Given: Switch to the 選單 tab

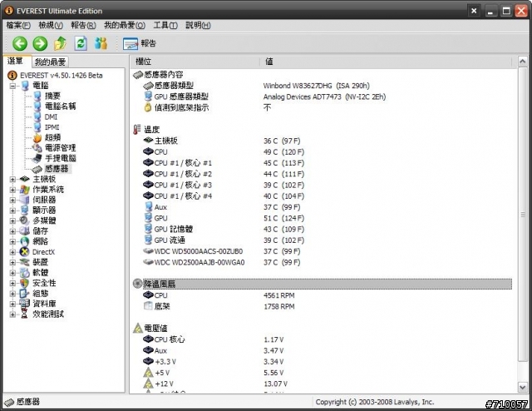Looking at the screenshot, I should (x=17, y=61).
